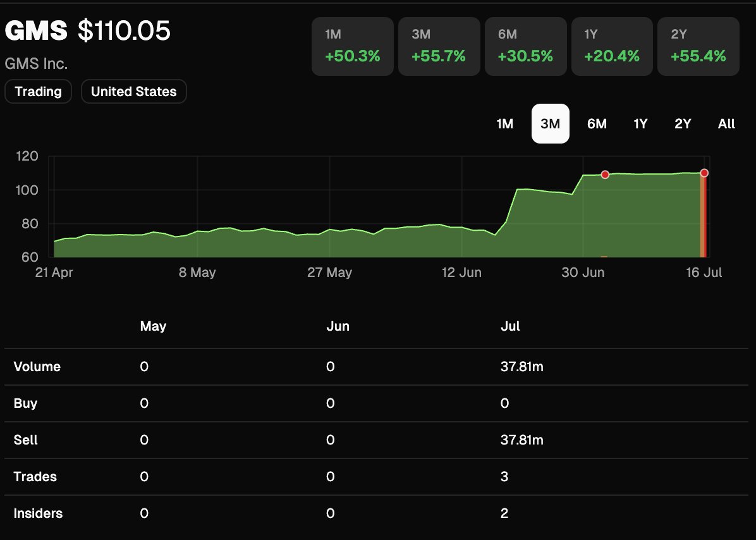Click the 30 Jun axis label

(583, 273)
